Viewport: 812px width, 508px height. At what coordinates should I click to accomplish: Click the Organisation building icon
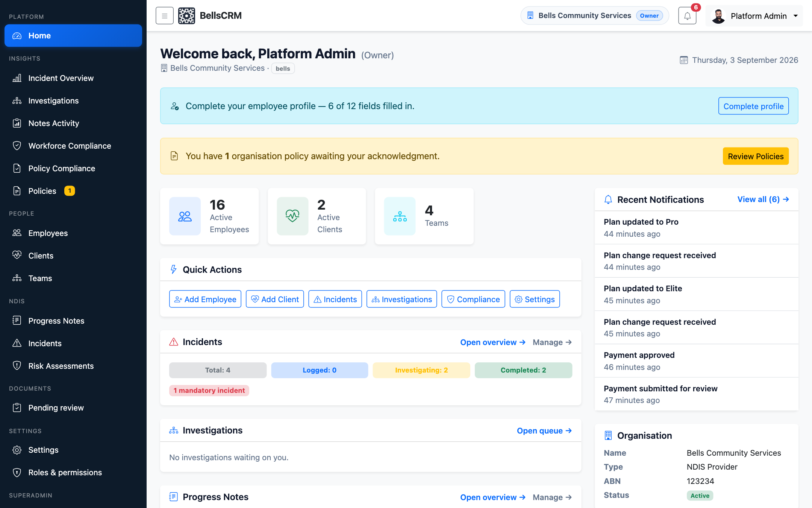(x=608, y=435)
